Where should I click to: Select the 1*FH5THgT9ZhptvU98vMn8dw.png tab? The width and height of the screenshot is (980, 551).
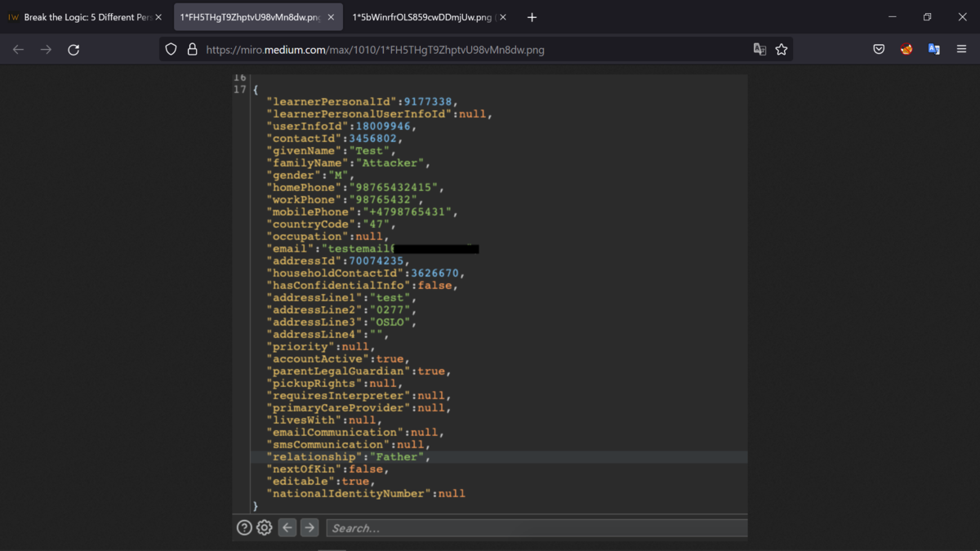click(x=258, y=17)
